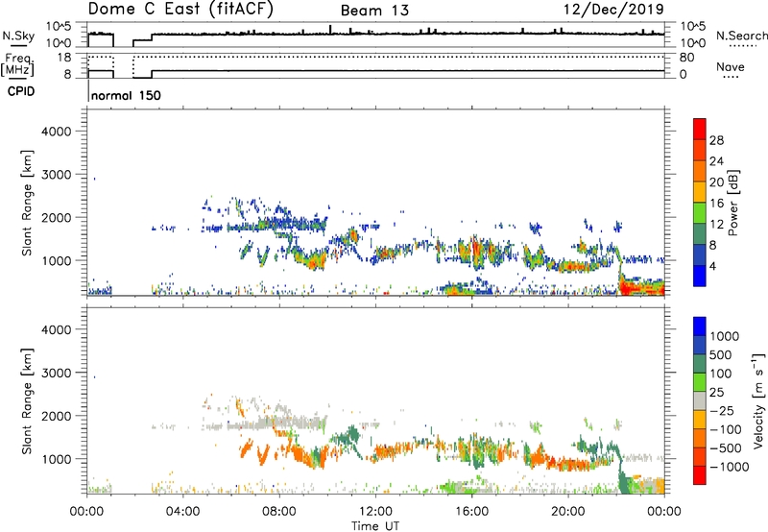Select the "-500" label on the velocity colorbar
Image resolution: width=768 pixels, height=532 pixels.
(726, 447)
